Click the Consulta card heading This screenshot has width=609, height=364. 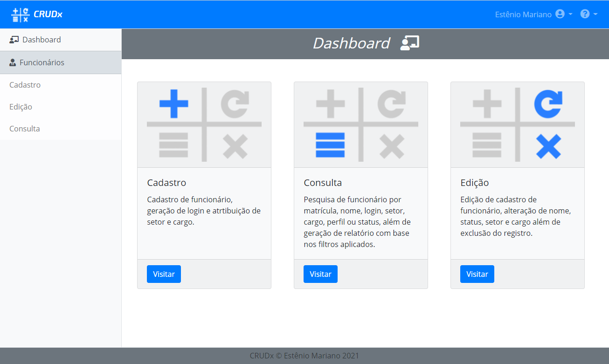click(x=323, y=183)
